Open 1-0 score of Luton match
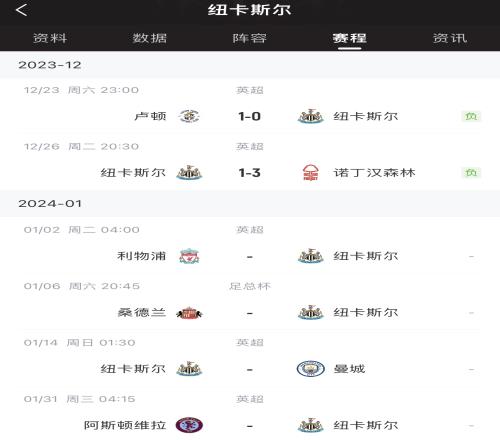Screen dimensions: 500x440 [x=250, y=116]
